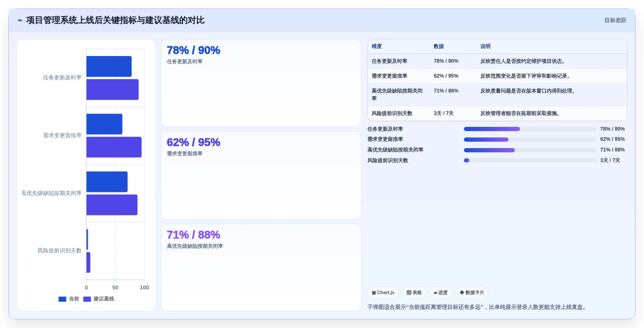This screenshot has height=328, width=644.
Task: Click progress row label 高优先级缺陷按期关闭率
Action: click(x=395, y=150)
